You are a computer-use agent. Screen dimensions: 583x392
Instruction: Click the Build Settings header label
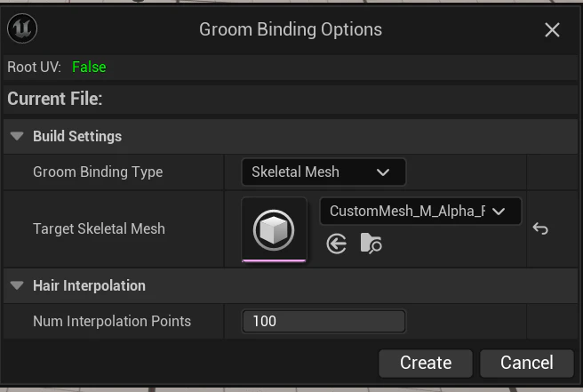pyautogui.click(x=77, y=136)
